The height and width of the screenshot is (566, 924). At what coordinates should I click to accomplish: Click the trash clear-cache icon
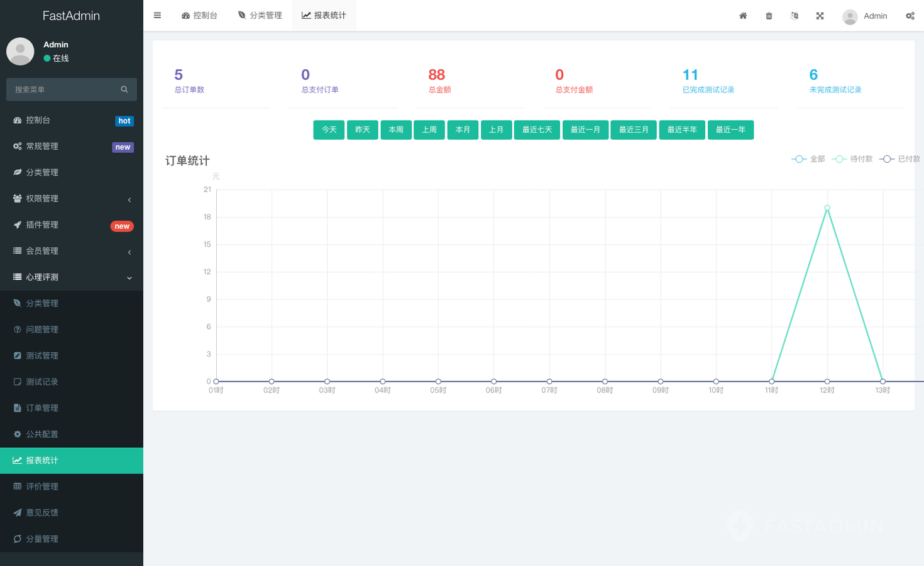[x=769, y=16]
